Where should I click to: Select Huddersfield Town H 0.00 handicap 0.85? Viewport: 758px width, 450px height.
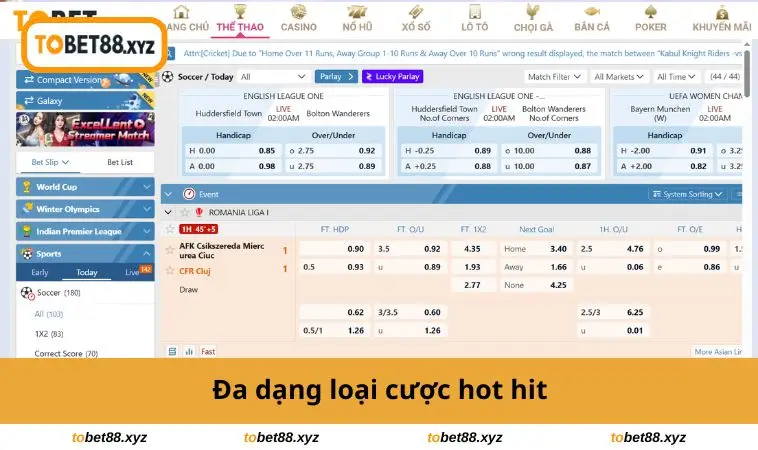pyautogui.click(x=233, y=151)
